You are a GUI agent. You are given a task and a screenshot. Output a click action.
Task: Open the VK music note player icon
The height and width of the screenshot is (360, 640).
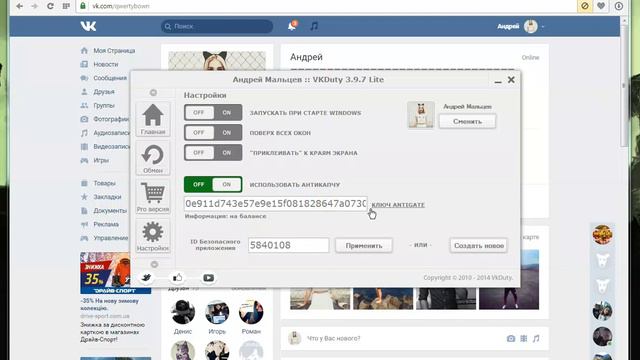(314, 26)
